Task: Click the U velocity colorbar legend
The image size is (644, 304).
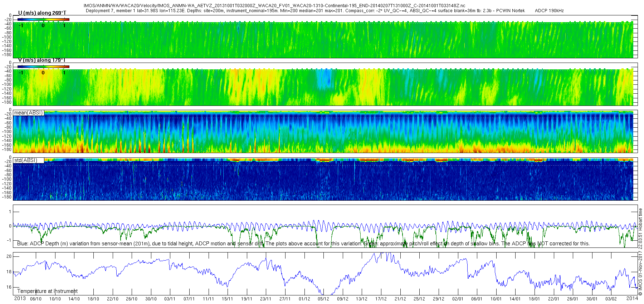Action: click(x=43, y=19)
